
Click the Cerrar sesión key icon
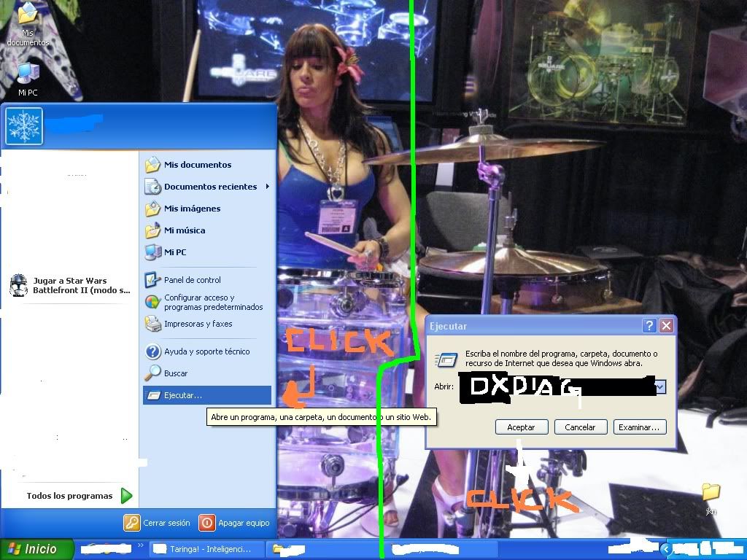click(132, 523)
